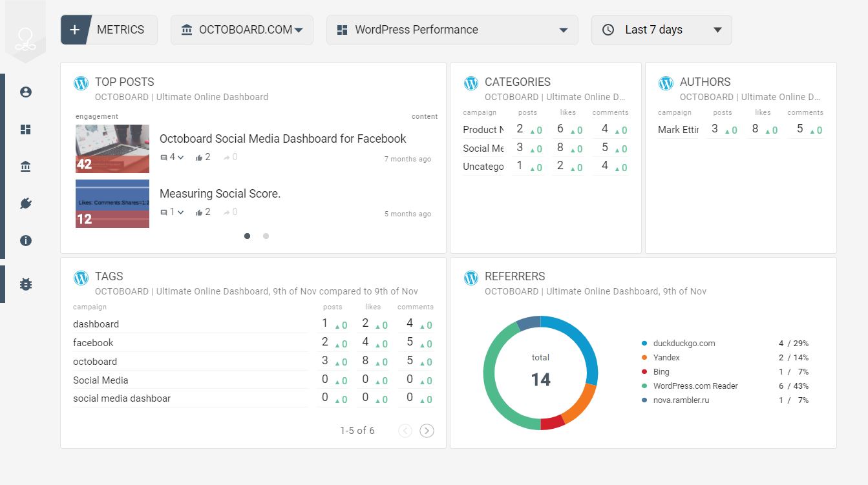Viewport: 868px width, 485px height.
Task: Click the TOP POSTS widget title
Action: coord(125,82)
